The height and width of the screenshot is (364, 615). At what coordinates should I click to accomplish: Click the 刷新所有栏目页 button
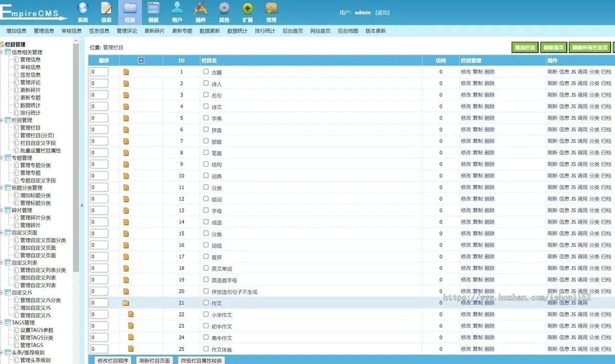[x=590, y=48]
